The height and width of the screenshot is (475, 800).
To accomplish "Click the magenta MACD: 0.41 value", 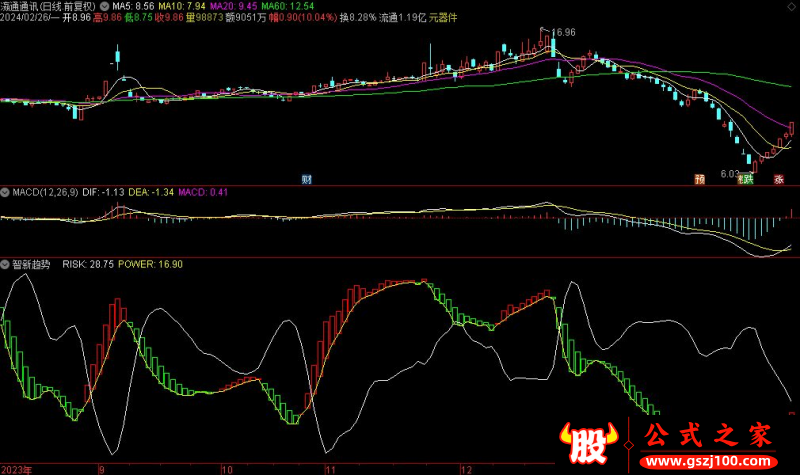I will 203,192.
